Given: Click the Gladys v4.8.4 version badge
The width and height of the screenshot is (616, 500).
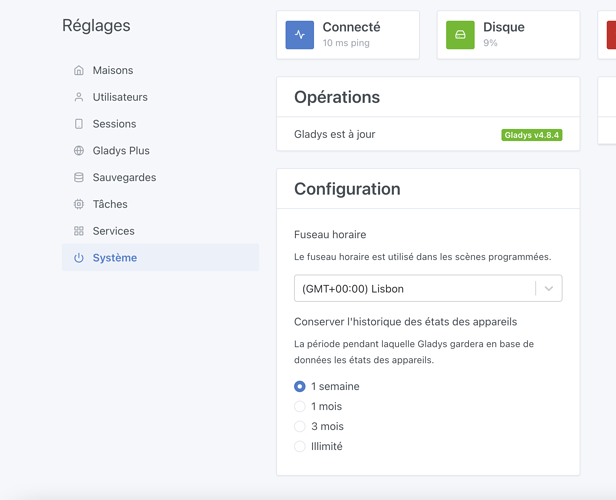Looking at the screenshot, I should 531,135.
